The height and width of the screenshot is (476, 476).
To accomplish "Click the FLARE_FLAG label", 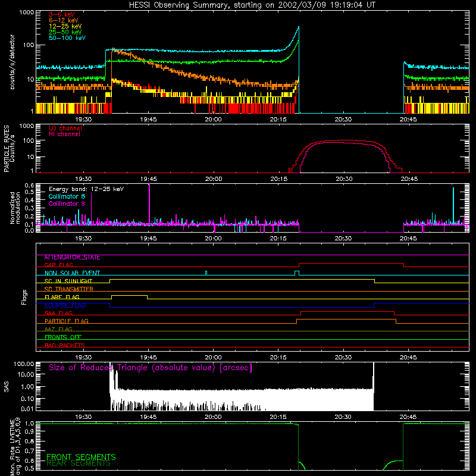I will coord(62,297).
